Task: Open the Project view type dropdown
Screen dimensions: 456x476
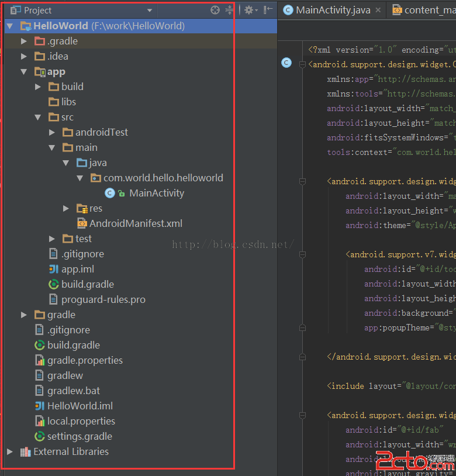Action: coord(150,11)
